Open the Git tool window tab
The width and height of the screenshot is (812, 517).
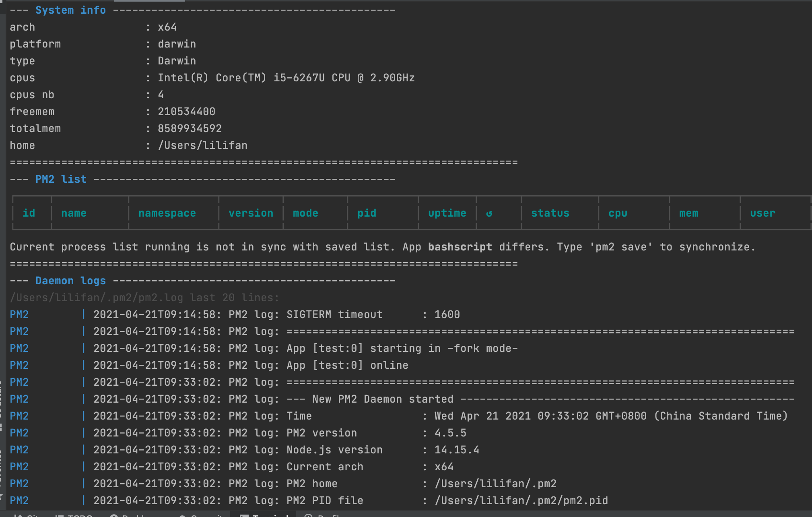tap(27, 515)
